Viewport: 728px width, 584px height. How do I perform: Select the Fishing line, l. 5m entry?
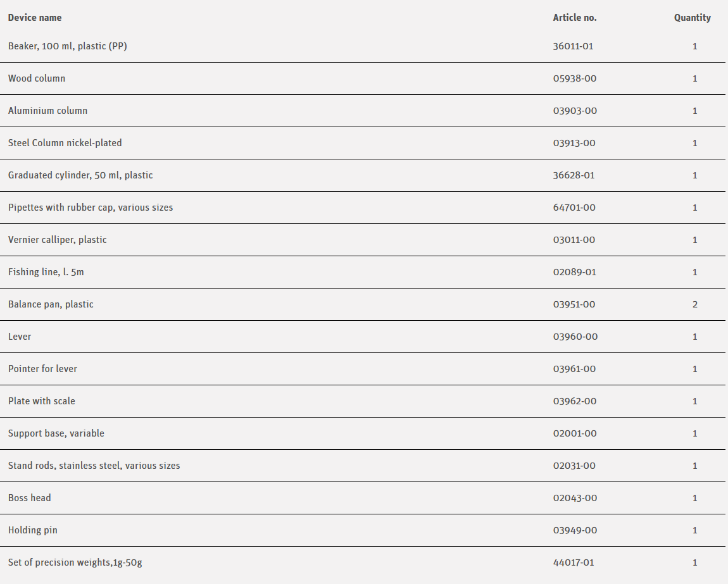(x=46, y=272)
